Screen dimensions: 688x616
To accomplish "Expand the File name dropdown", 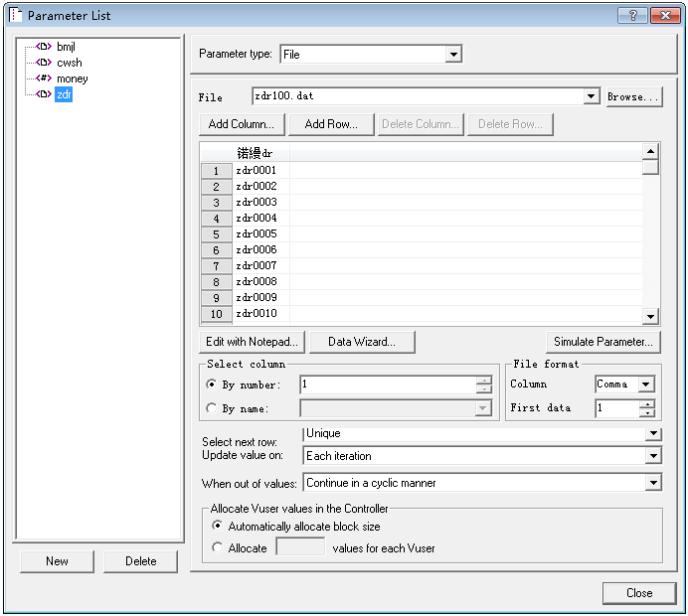I will (592, 97).
